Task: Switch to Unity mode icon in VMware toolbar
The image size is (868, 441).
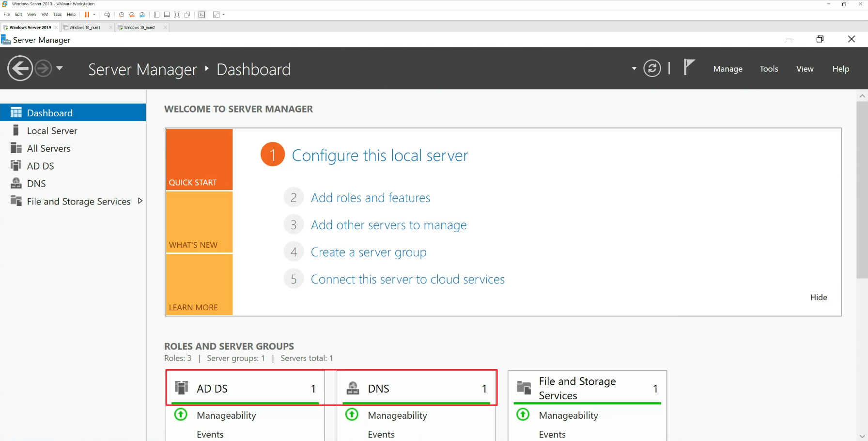Action: click(x=187, y=15)
